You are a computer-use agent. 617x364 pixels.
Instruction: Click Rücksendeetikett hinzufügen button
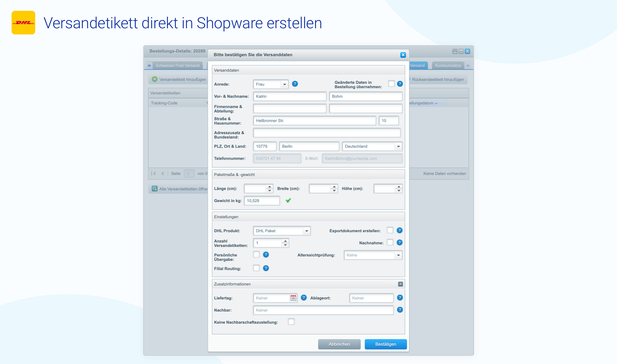coord(438,79)
